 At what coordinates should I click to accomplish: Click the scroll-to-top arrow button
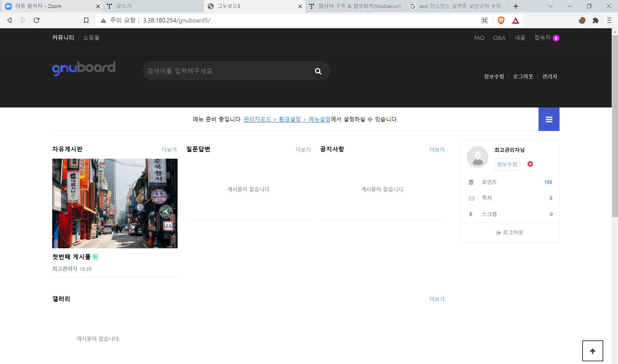pos(592,351)
